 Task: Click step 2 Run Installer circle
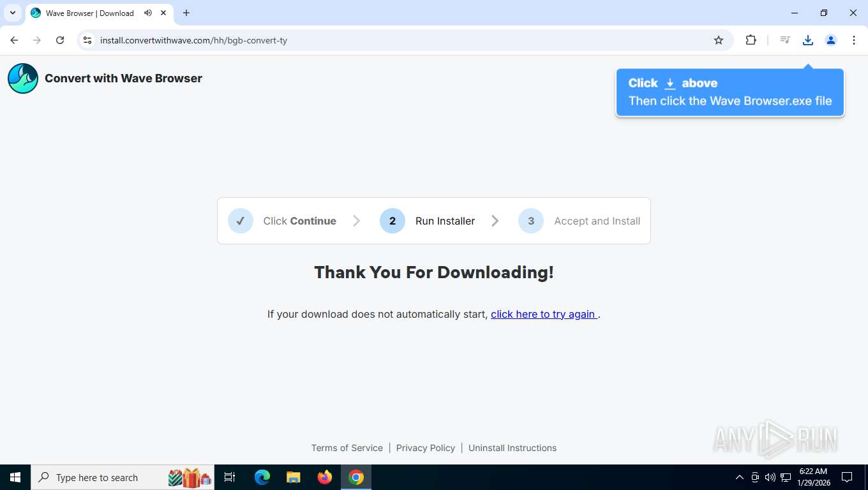tap(393, 221)
